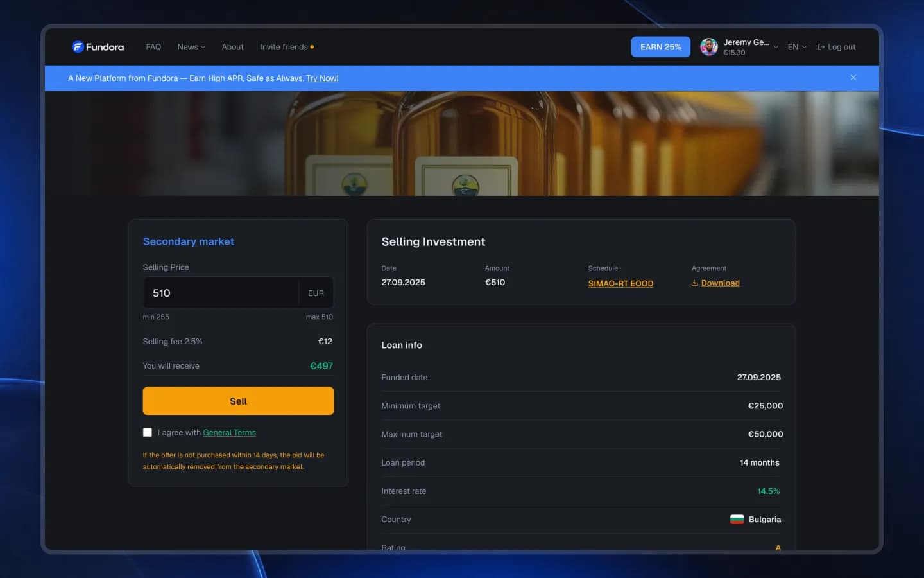Open Invite friends page
The height and width of the screenshot is (578, 924).
(x=287, y=47)
